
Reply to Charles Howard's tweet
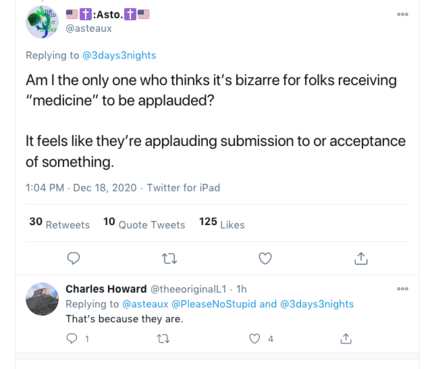tap(72, 339)
